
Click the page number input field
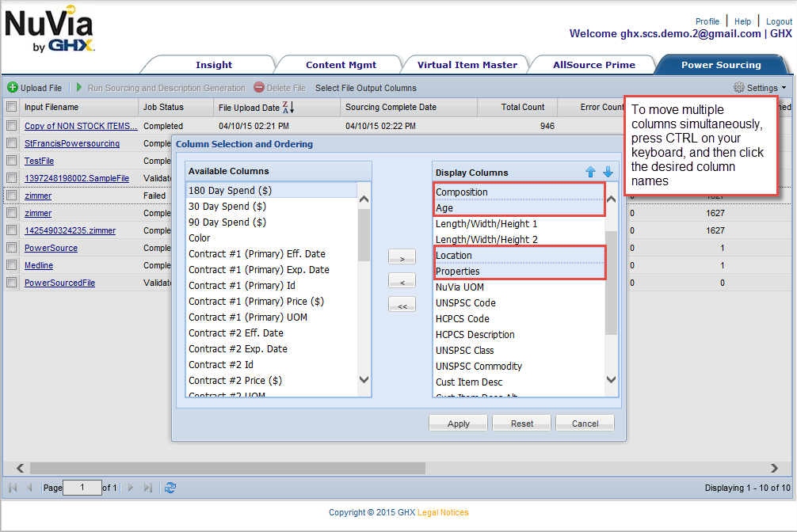[82, 488]
